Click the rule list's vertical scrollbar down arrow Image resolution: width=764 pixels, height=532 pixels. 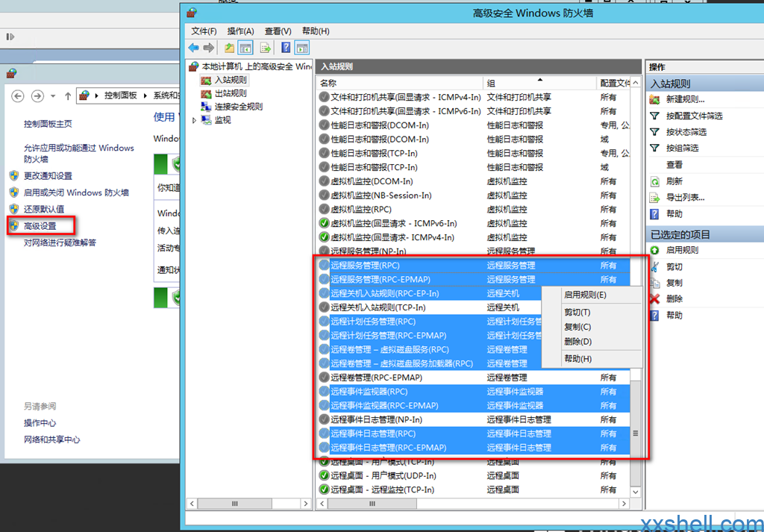(636, 492)
